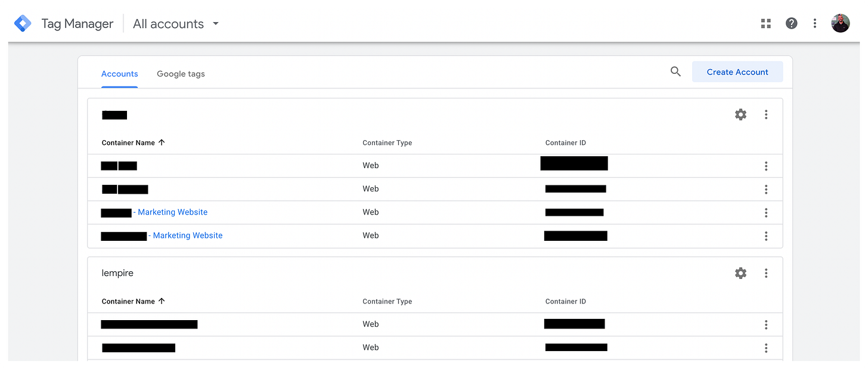This screenshot has width=868, height=369.
Task: Open three-dot menu of first account
Action: point(766,114)
